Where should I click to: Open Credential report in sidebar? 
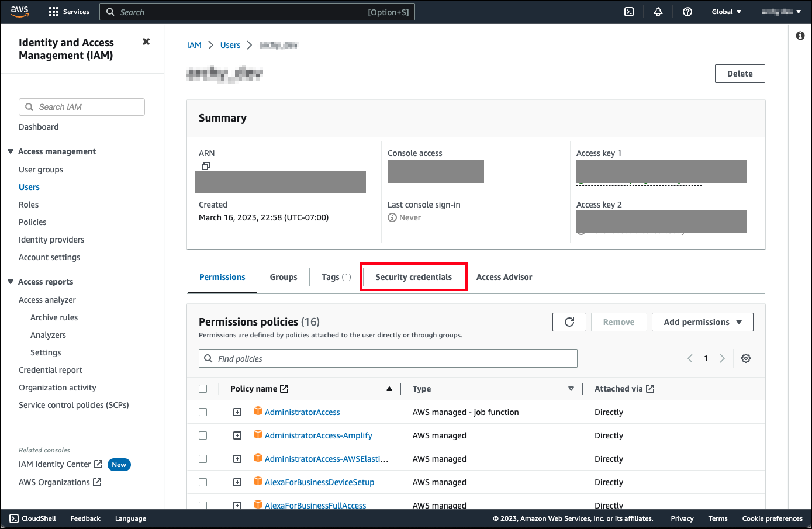[x=50, y=370]
